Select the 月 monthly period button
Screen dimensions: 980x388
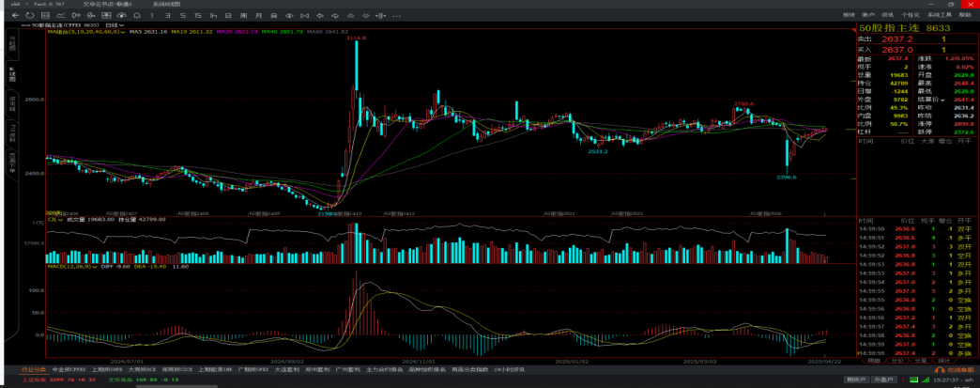pyautogui.click(x=258, y=16)
